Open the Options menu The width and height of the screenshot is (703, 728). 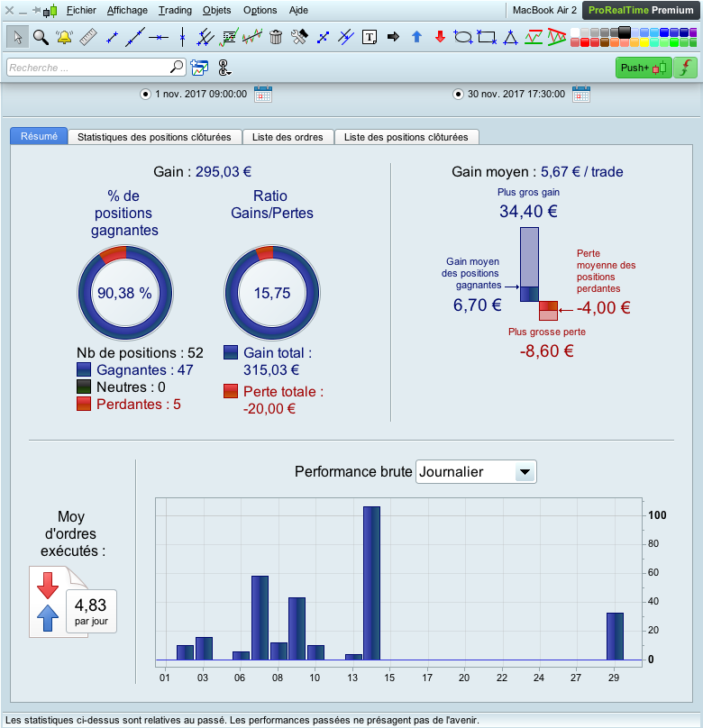point(260,10)
